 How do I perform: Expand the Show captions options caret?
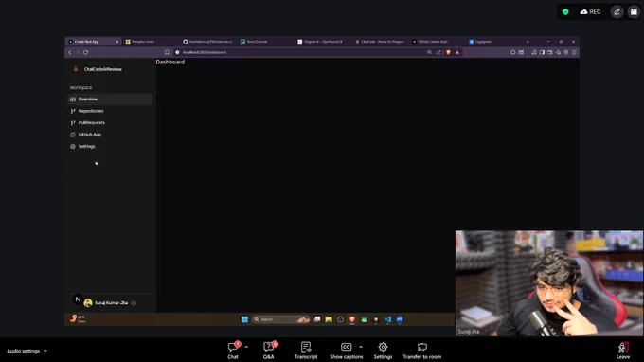pyautogui.click(x=361, y=347)
